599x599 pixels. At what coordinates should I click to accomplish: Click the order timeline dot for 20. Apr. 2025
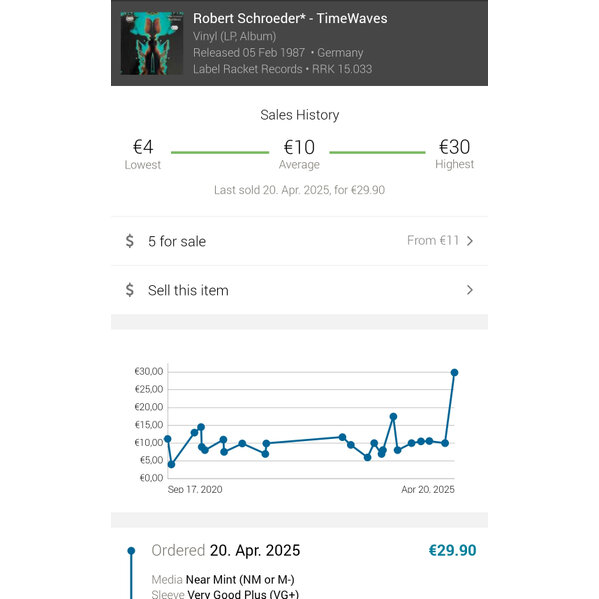point(131,550)
